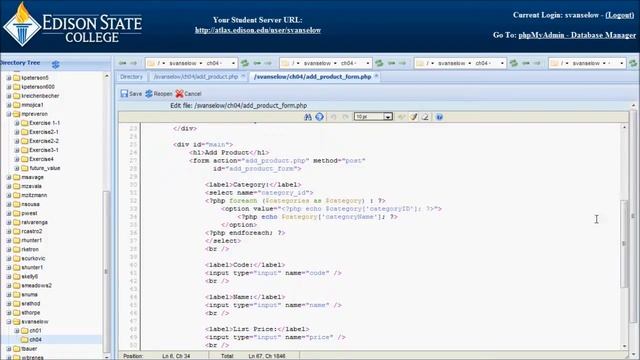Viewport: 640px width, 360px height.
Task: Select the scurkovic folder
Action: coord(33,258)
